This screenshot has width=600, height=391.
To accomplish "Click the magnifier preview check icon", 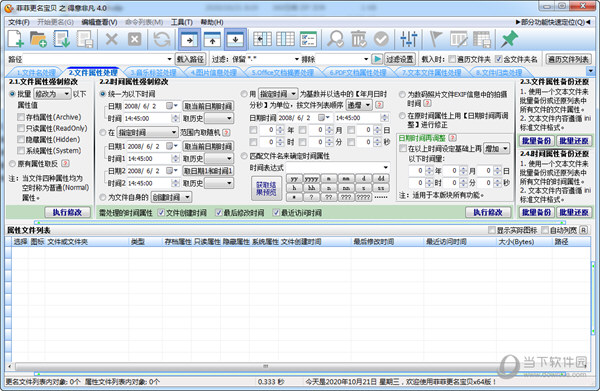I will [x=336, y=39].
